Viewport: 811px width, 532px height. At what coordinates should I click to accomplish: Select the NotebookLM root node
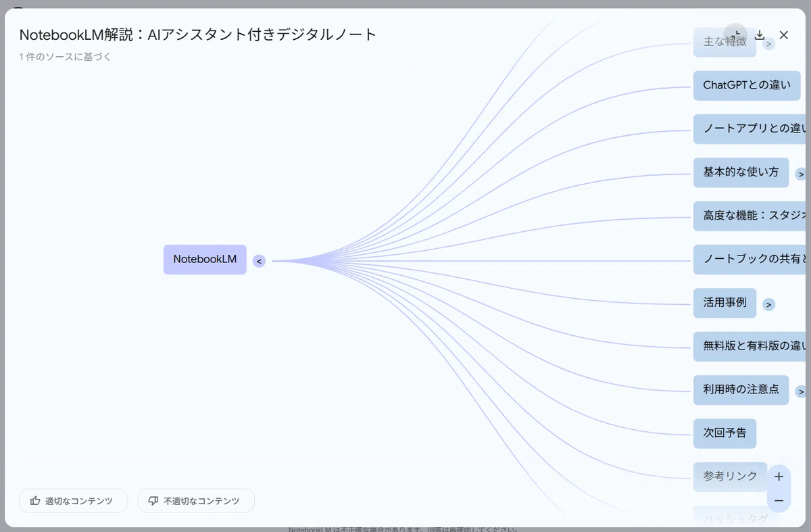(205, 260)
